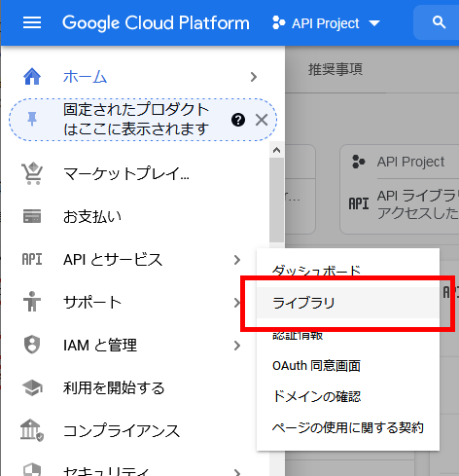Click API Project card title
Screen dimensions: 459x476
coord(410,162)
